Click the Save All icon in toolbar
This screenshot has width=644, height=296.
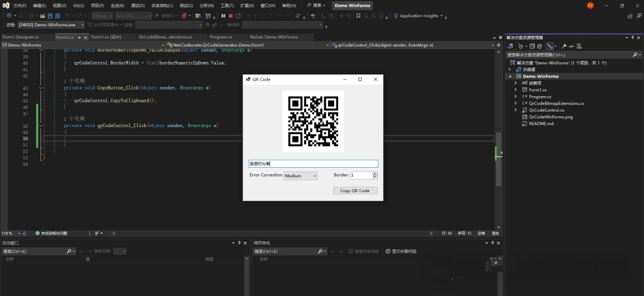click(x=57, y=16)
